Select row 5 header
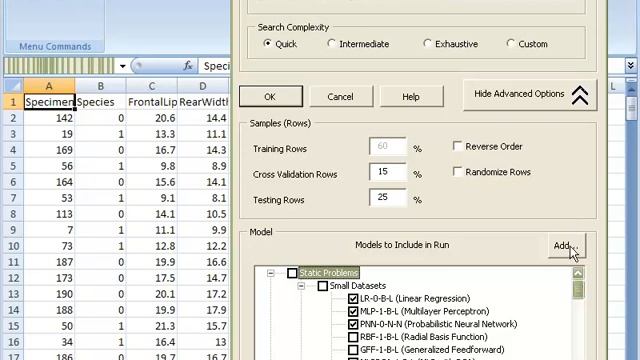Image resolution: width=640 pixels, height=360 pixels. pyautogui.click(x=13, y=166)
